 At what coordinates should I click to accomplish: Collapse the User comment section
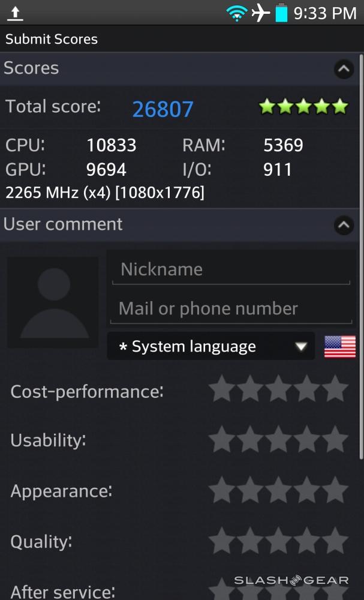click(x=344, y=225)
